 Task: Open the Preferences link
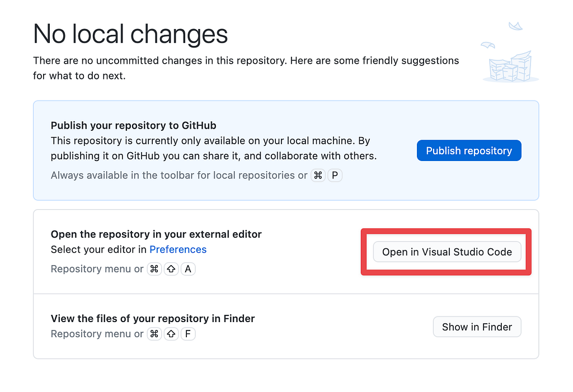[178, 249]
